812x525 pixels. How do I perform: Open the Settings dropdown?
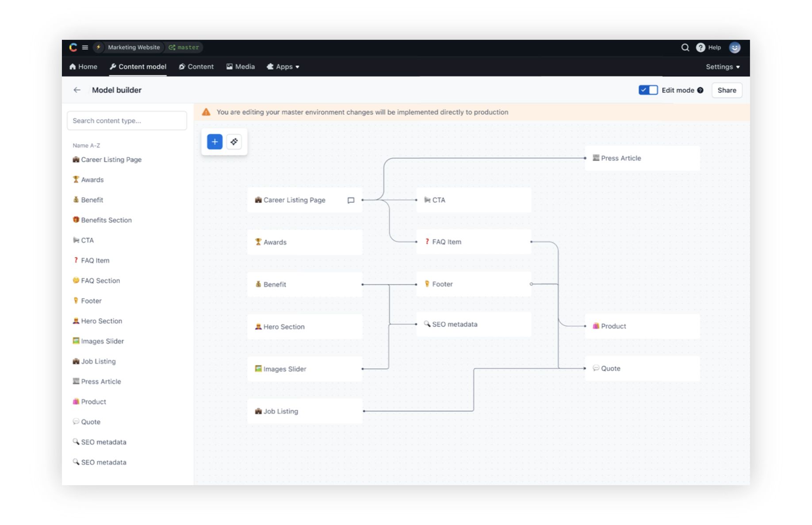[x=723, y=67]
